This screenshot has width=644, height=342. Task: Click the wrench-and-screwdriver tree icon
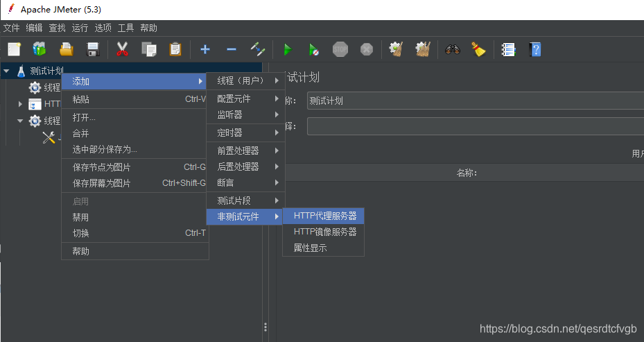coord(49,137)
